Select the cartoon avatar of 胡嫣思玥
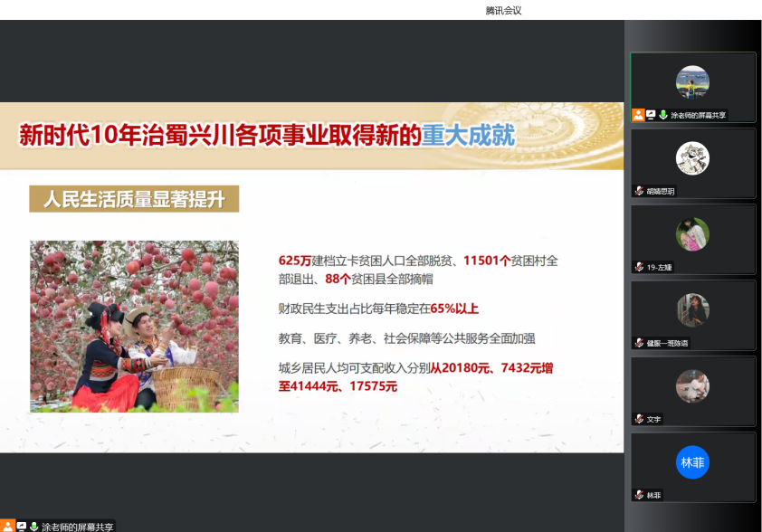Image resolution: width=762 pixels, height=532 pixels. 692,158
